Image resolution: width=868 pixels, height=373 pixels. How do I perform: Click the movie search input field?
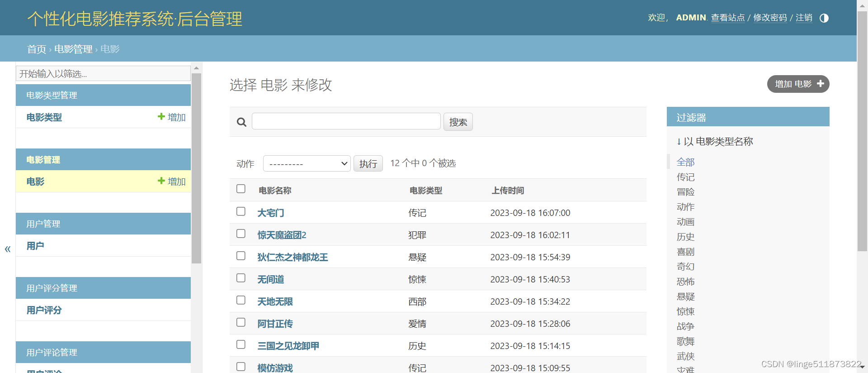coord(346,121)
